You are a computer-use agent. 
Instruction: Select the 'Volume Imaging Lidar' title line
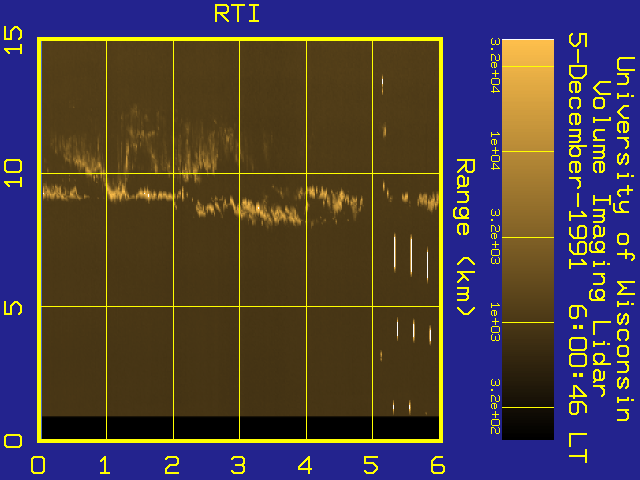[x=600, y=238]
